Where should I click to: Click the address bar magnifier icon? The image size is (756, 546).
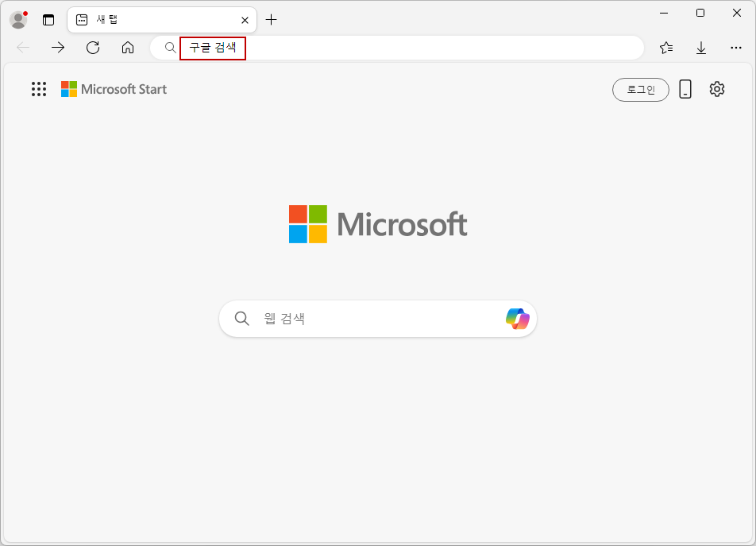click(170, 47)
